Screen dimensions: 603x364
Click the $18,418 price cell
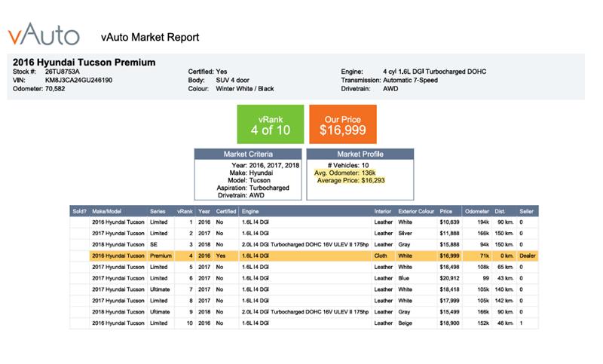pyautogui.click(x=449, y=289)
